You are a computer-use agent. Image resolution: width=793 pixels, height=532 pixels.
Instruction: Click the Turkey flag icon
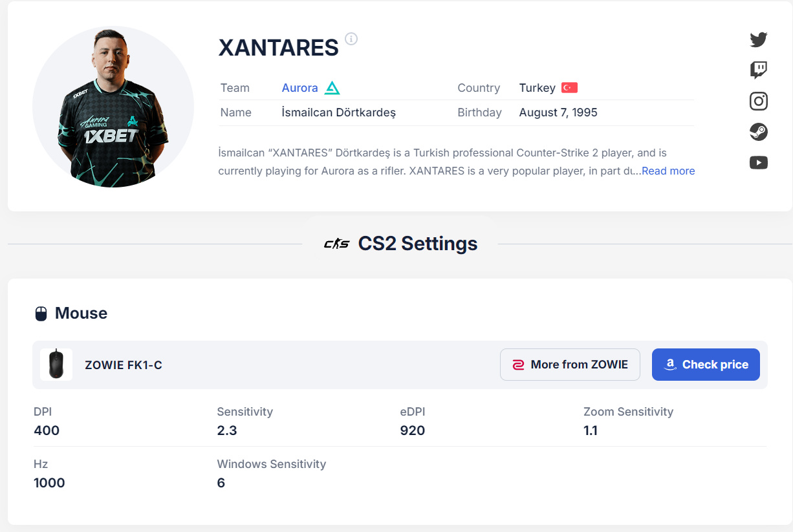click(x=569, y=88)
